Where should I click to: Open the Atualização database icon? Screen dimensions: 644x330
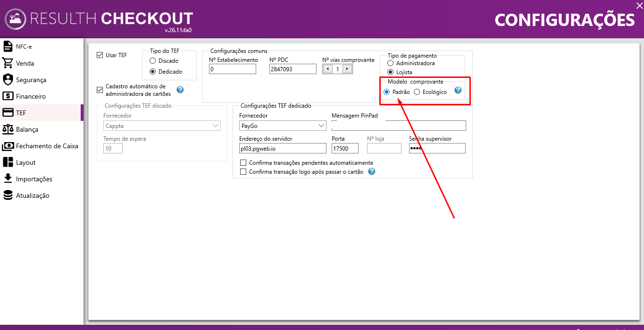click(x=8, y=195)
